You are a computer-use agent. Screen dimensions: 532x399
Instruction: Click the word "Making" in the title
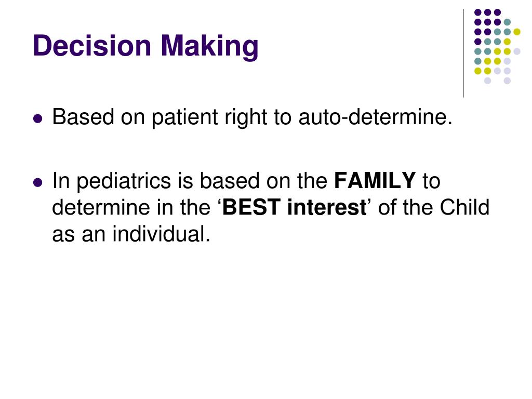(x=209, y=46)
